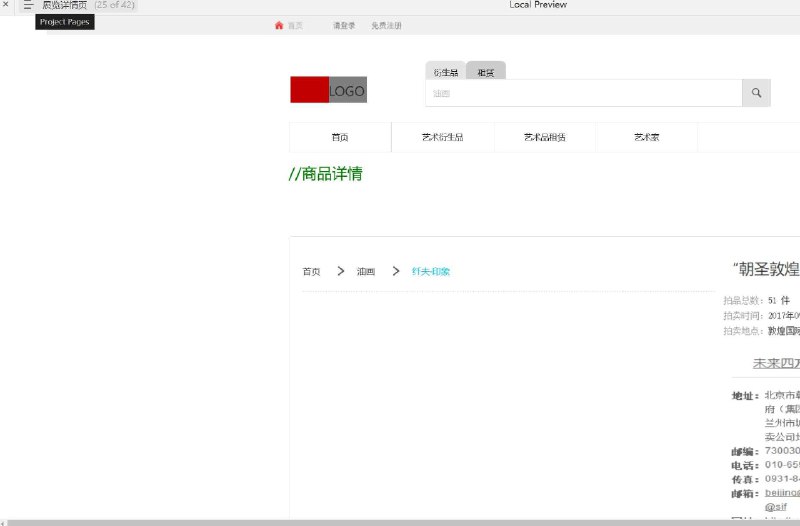Image resolution: width=800 pixels, height=526 pixels.
Task: Open the Project Pages hamburger menu
Action: point(28,5)
